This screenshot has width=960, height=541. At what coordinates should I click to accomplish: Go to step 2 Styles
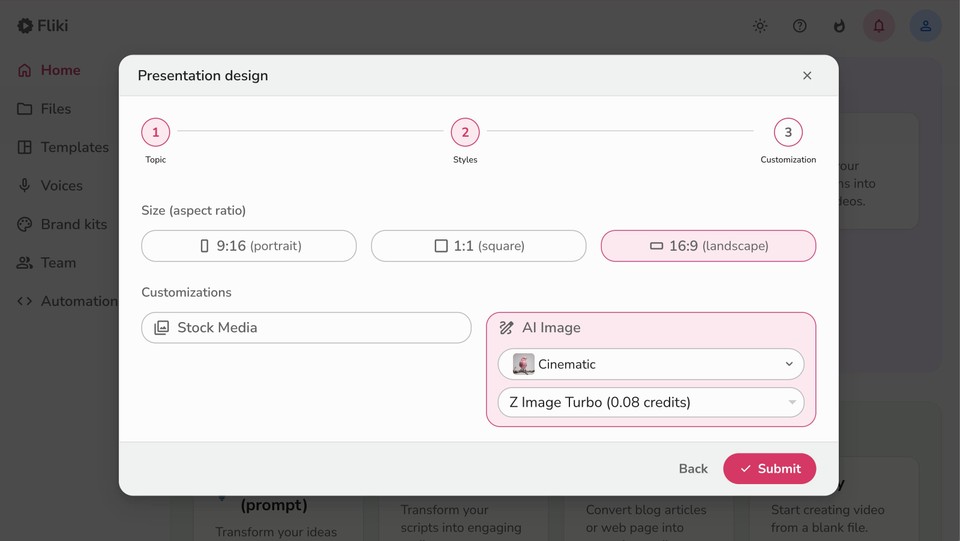[x=465, y=132]
